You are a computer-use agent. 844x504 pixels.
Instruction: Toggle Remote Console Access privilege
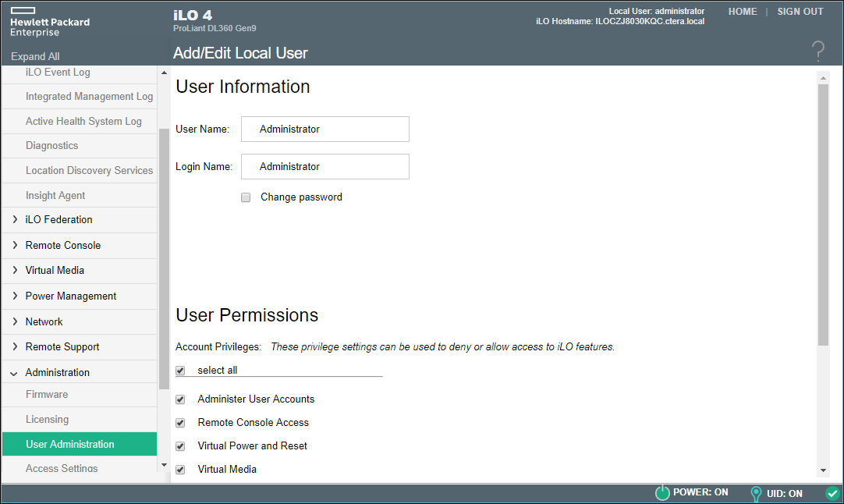[180, 423]
